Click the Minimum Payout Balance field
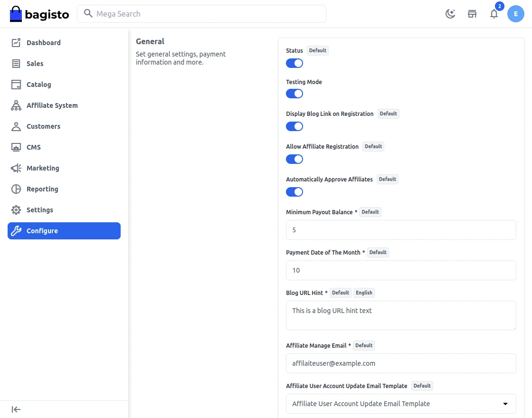The image size is (532, 418). click(x=401, y=230)
